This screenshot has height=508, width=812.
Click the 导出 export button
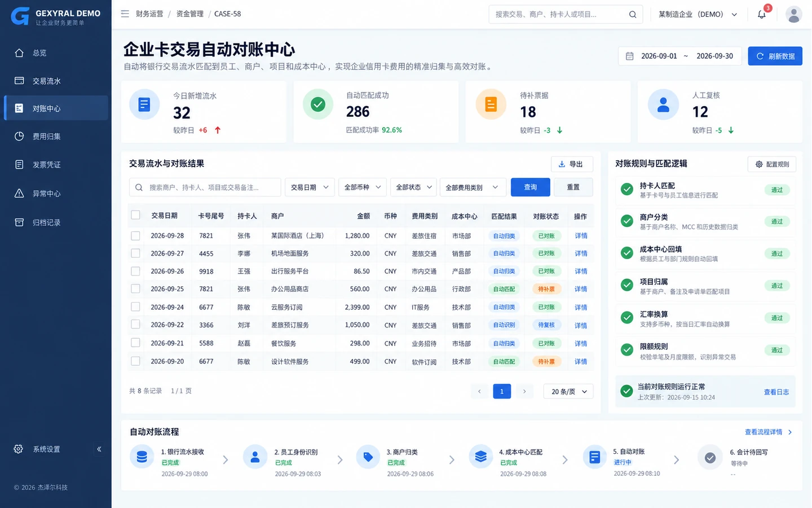pyautogui.click(x=572, y=164)
